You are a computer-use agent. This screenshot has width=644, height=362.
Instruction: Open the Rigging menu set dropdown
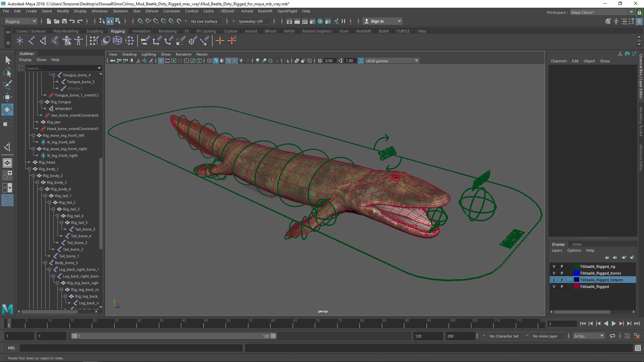[21, 21]
